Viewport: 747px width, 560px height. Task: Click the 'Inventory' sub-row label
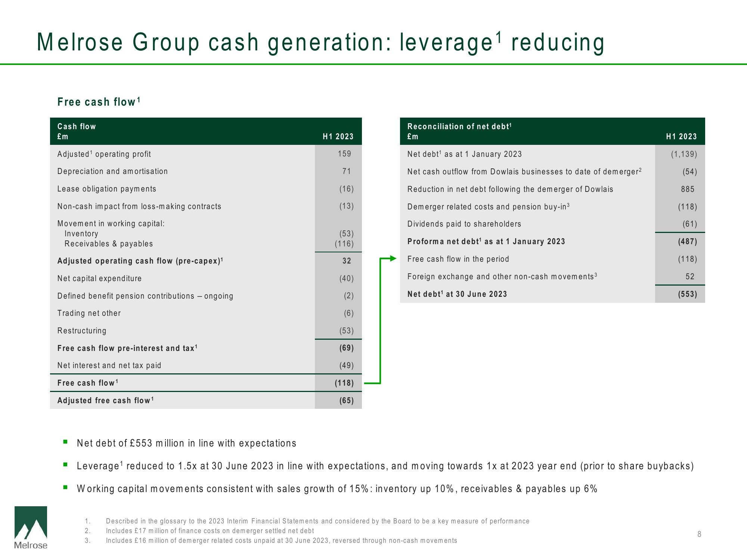(x=81, y=234)
